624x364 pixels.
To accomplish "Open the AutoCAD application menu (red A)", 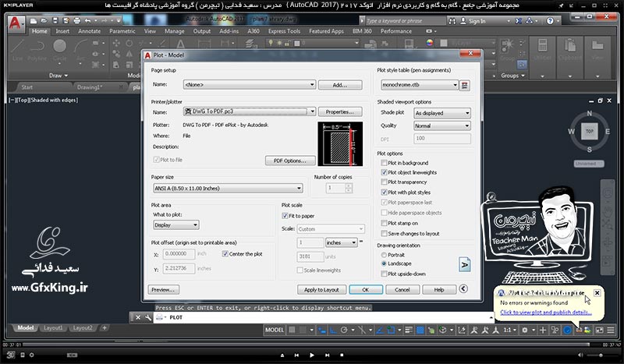I will click(15, 23).
